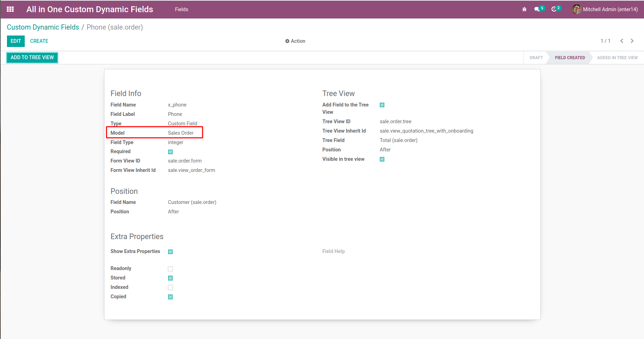Open sale.view_quotation_tree_with_onboarding link
The width and height of the screenshot is (644, 339).
pyautogui.click(x=426, y=131)
